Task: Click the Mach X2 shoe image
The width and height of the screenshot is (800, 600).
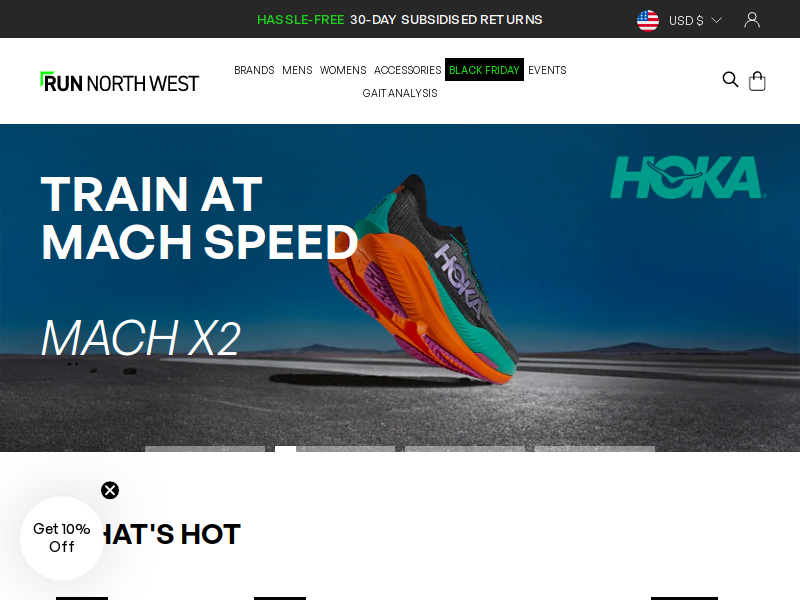Action: 424,280
